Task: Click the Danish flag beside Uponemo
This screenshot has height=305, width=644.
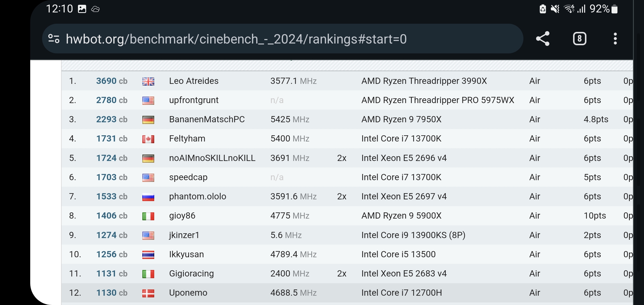Action: click(x=148, y=293)
